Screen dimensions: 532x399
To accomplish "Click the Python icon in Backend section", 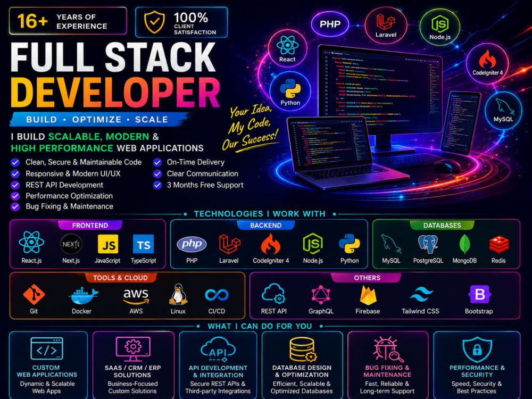I will [x=349, y=244].
